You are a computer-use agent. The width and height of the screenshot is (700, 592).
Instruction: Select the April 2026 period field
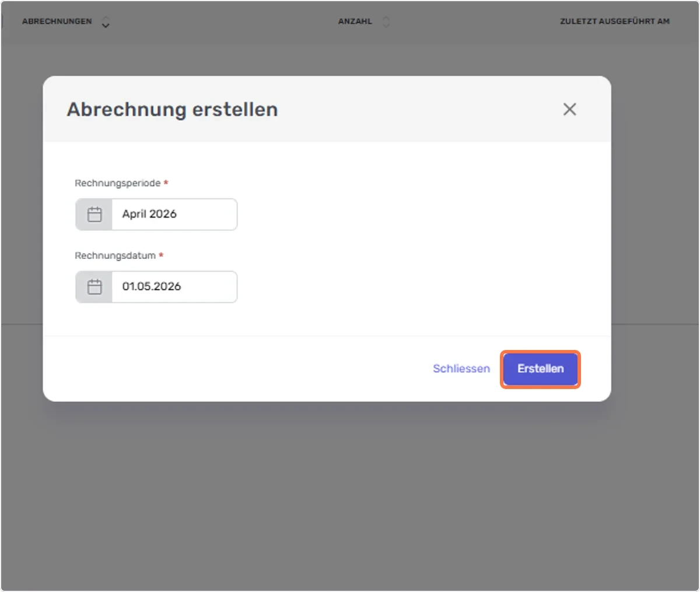(x=174, y=214)
